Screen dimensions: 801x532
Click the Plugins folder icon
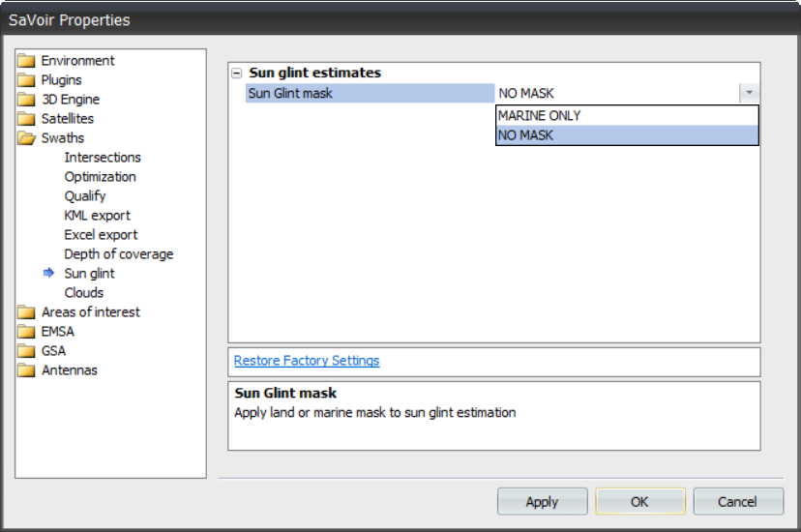[26, 80]
